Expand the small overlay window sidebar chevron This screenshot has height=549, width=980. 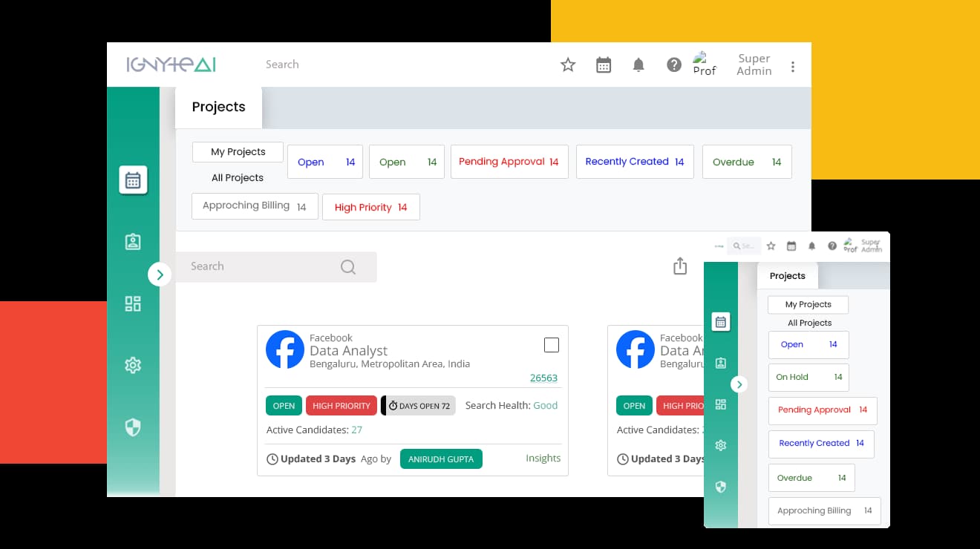click(x=739, y=384)
